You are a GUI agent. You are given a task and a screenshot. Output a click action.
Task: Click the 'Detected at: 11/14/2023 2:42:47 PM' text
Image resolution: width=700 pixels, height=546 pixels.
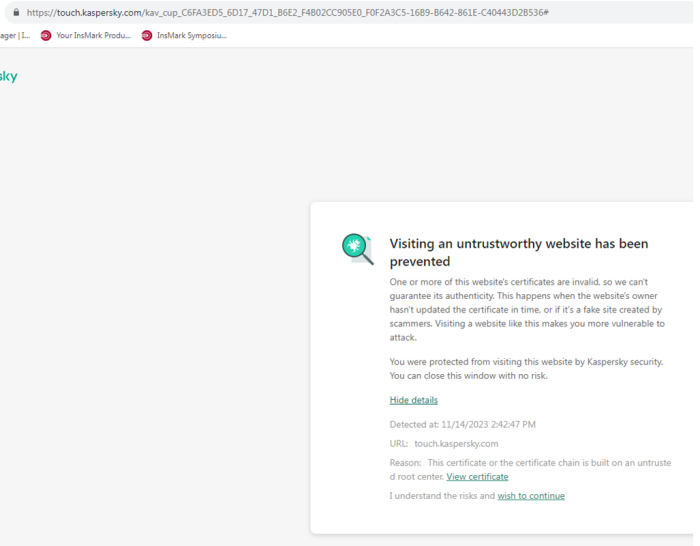click(462, 425)
